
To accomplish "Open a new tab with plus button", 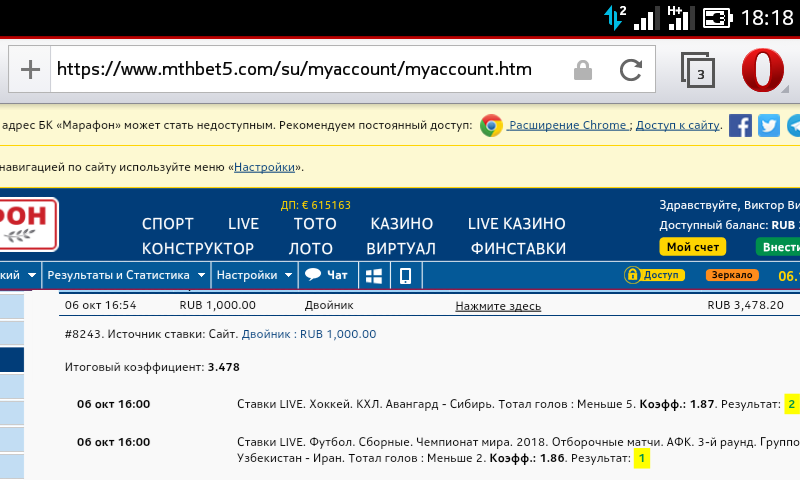I will [30, 69].
